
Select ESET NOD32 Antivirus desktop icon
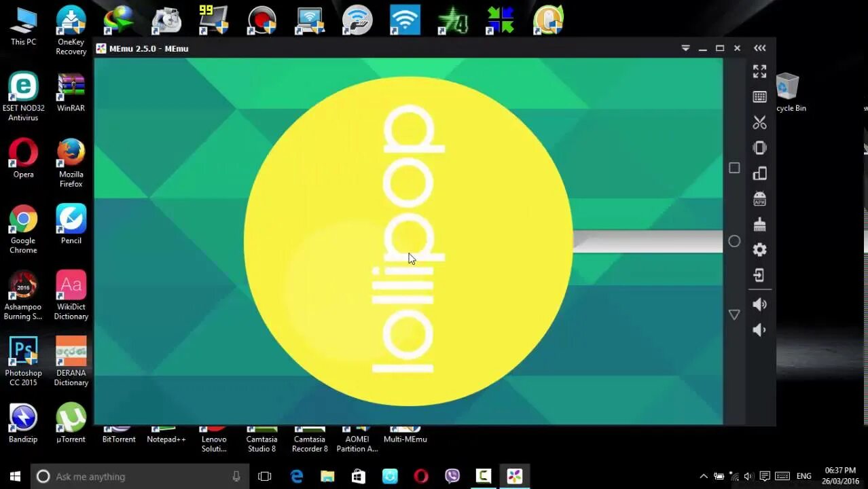(x=23, y=96)
